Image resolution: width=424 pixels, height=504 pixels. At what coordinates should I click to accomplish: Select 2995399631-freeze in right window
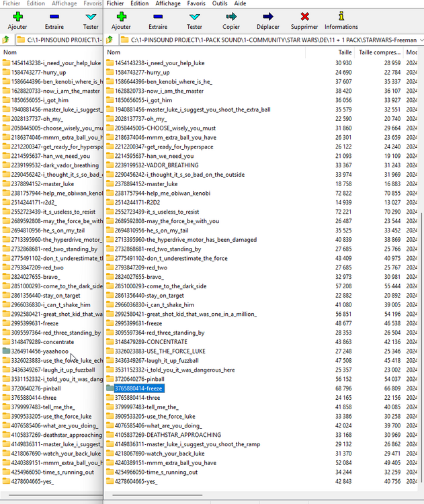point(138,323)
